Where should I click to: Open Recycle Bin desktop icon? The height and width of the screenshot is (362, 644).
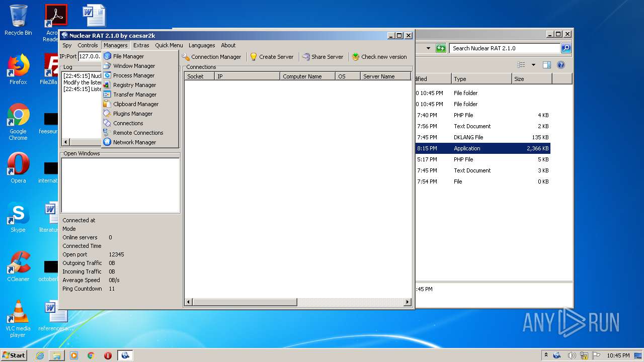18,20
